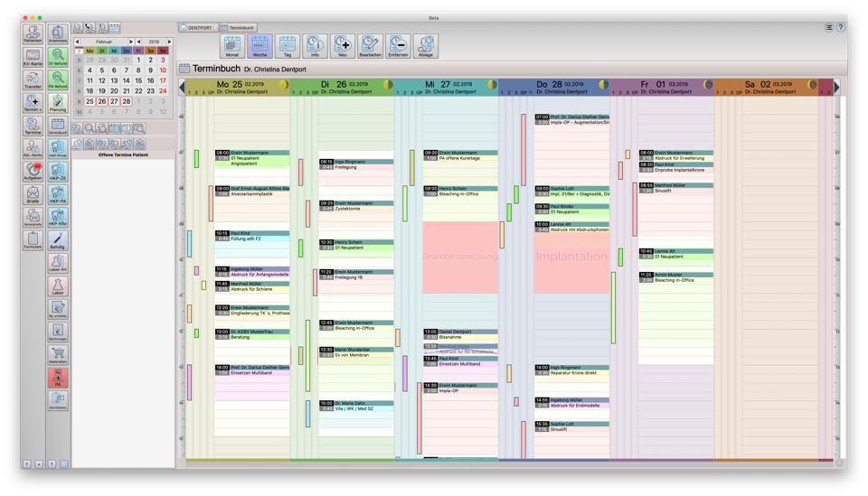Select the Materialien shopping cart icon
868x496 pixels.
coord(58,355)
